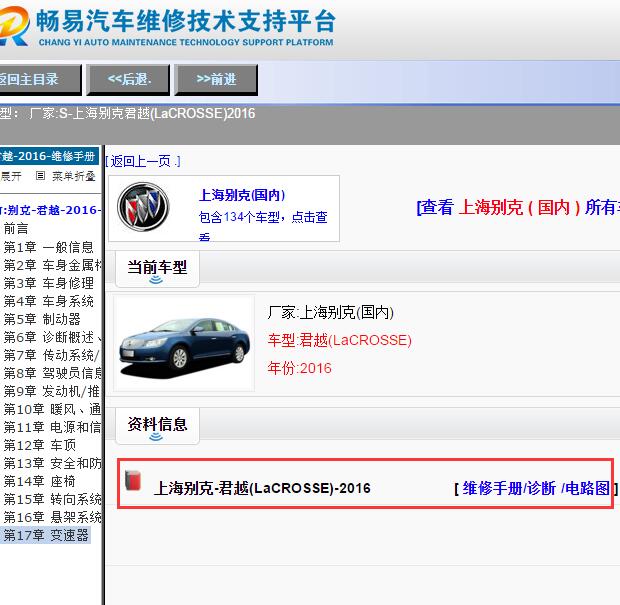The image size is (620, 605).
Task: Click 年份:2016 text
Action: click(x=300, y=368)
